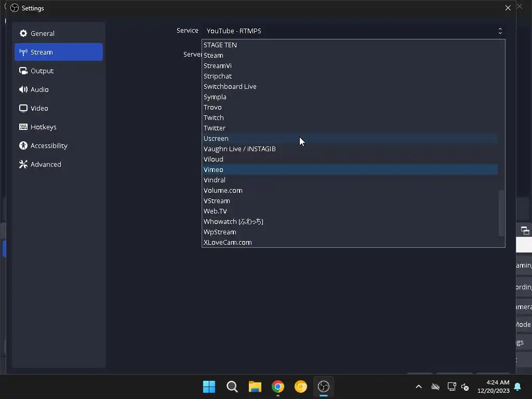Click the network display tray icon
Screen dimensions: 532x399
(451, 387)
